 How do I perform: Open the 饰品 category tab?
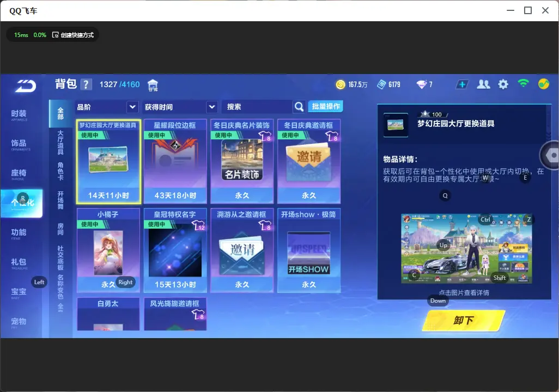[19, 144]
